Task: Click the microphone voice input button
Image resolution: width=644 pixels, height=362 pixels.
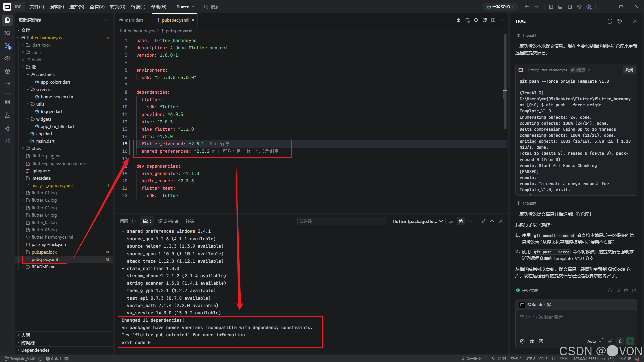Action: 620,341
